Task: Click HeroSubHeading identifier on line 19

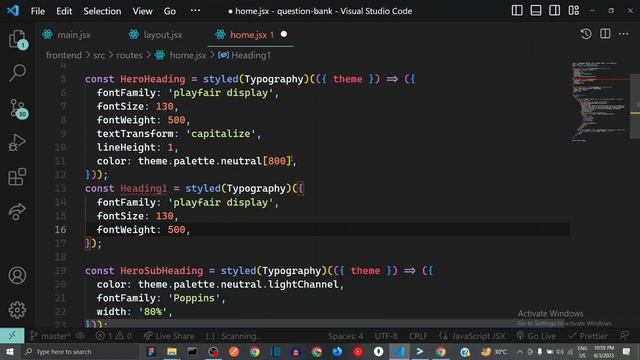Action: (x=161, y=271)
